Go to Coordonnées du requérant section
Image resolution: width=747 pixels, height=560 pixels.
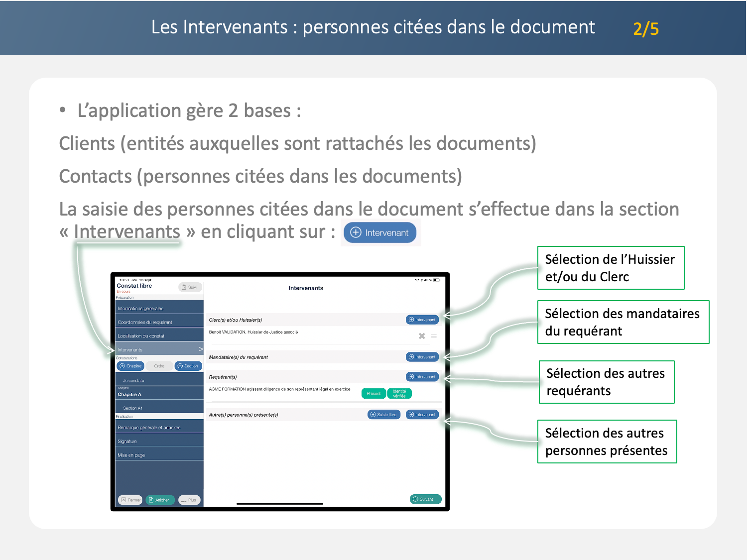point(145,322)
